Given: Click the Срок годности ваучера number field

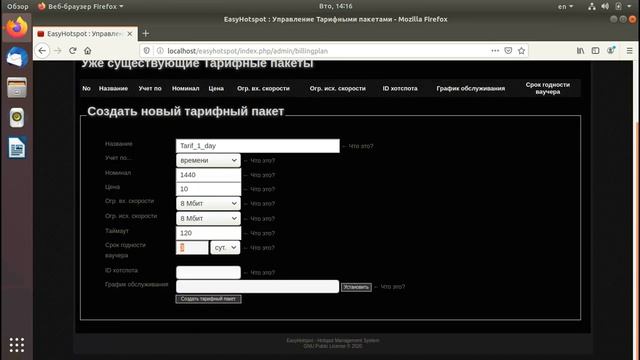Looking at the screenshot, I should coord(192,247).
